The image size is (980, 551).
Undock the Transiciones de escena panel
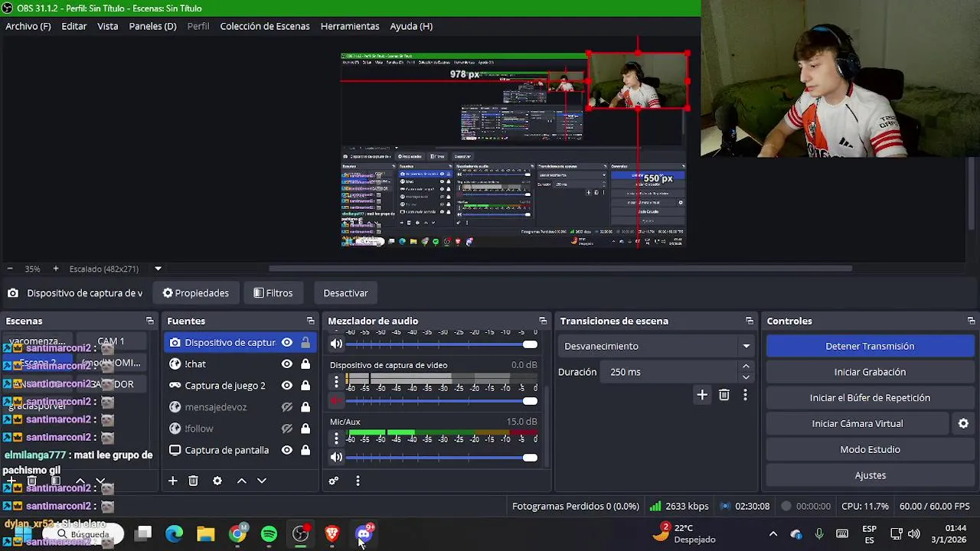point(750,321)
